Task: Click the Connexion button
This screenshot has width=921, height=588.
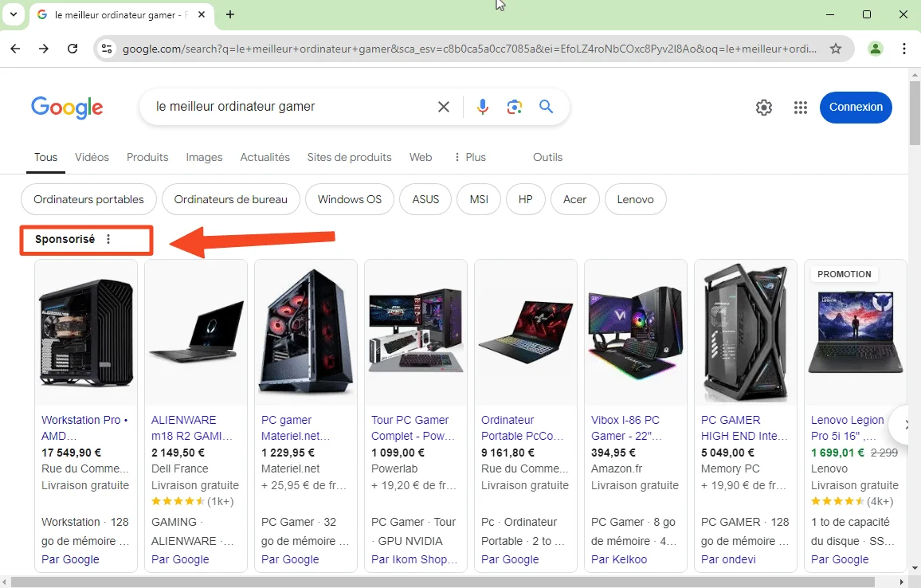Action: [x=856, y=108]
